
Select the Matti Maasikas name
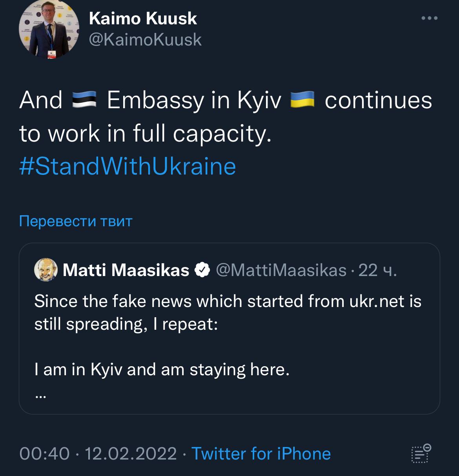(x=126, y=270)
